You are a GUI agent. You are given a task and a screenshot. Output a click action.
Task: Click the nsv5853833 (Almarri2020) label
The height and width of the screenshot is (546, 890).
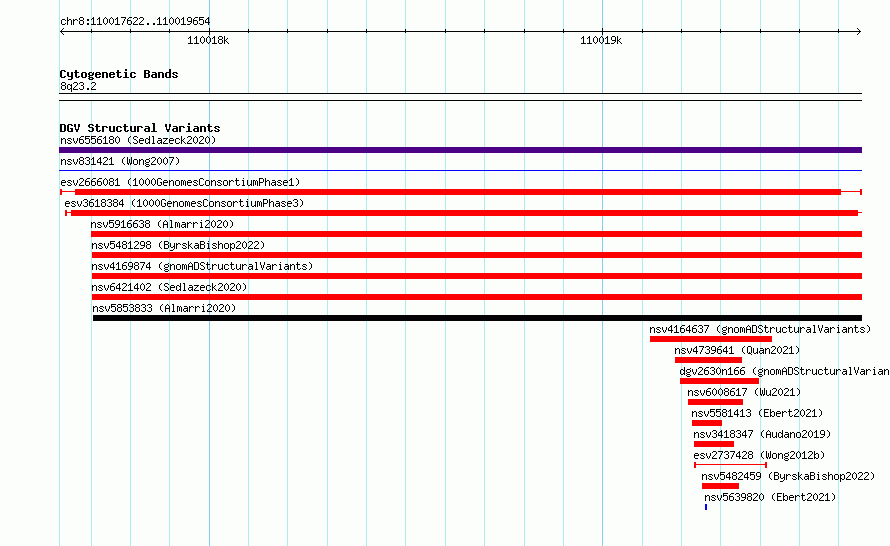coord(164,308)
